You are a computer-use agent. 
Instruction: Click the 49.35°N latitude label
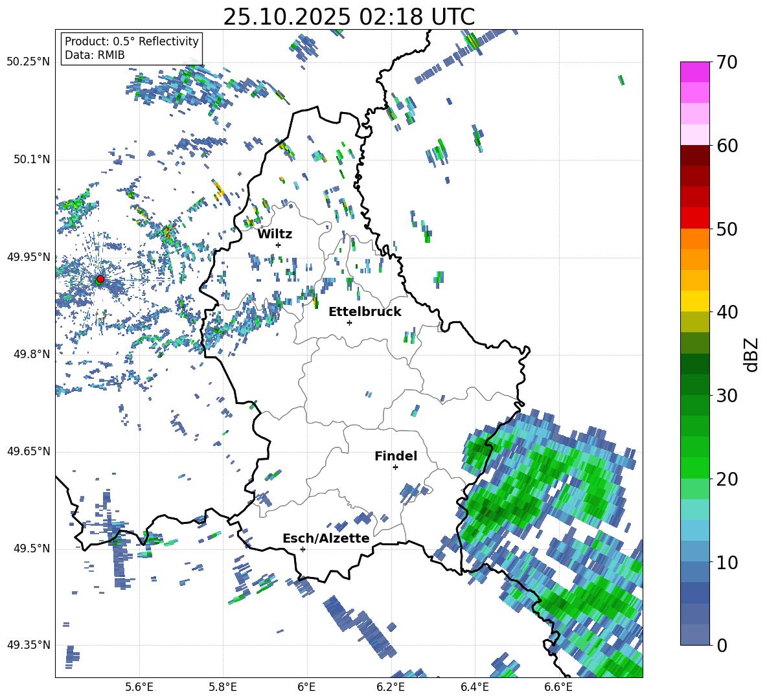click(29, 645)
